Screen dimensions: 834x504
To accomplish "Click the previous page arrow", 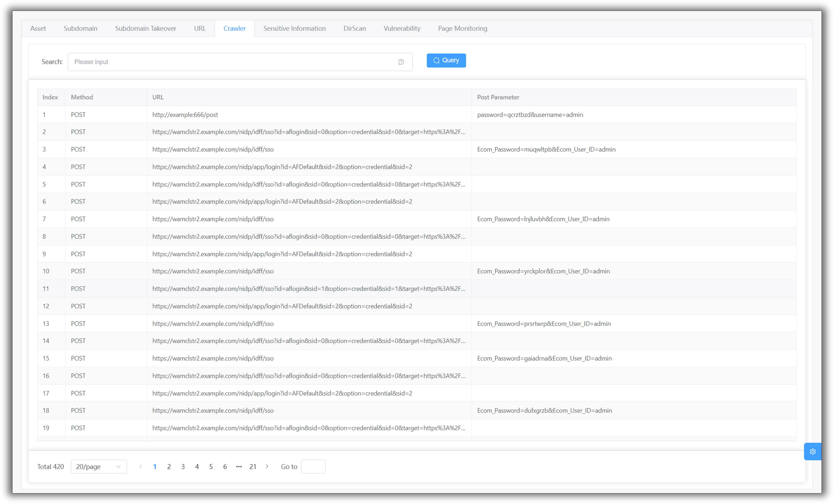I will point(141,466).
